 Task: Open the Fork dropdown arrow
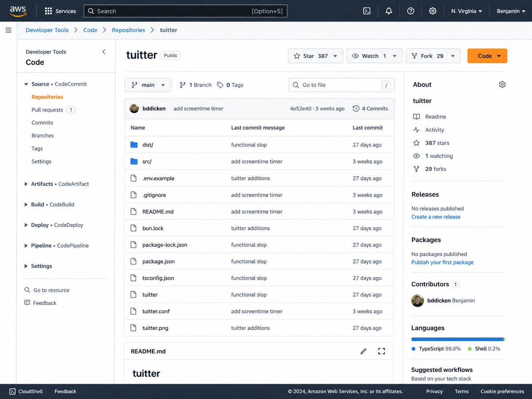453,56
